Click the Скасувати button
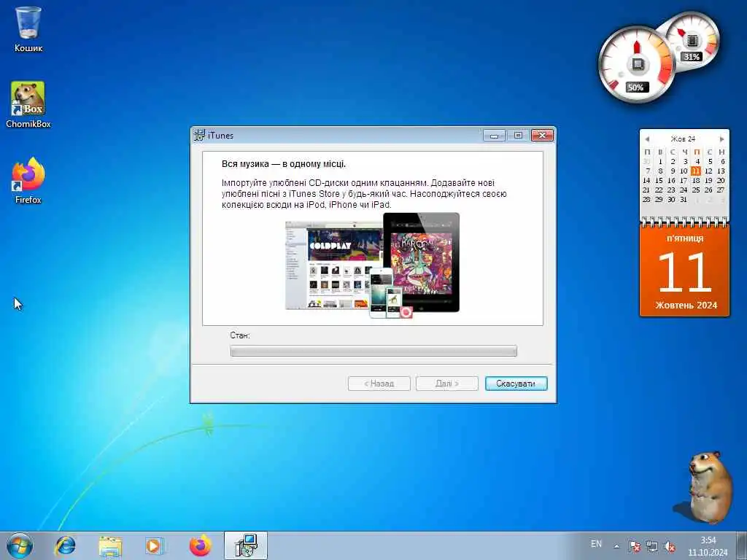Image resolution: width=747 pixels, height=560 pixels. coord(516,384)
